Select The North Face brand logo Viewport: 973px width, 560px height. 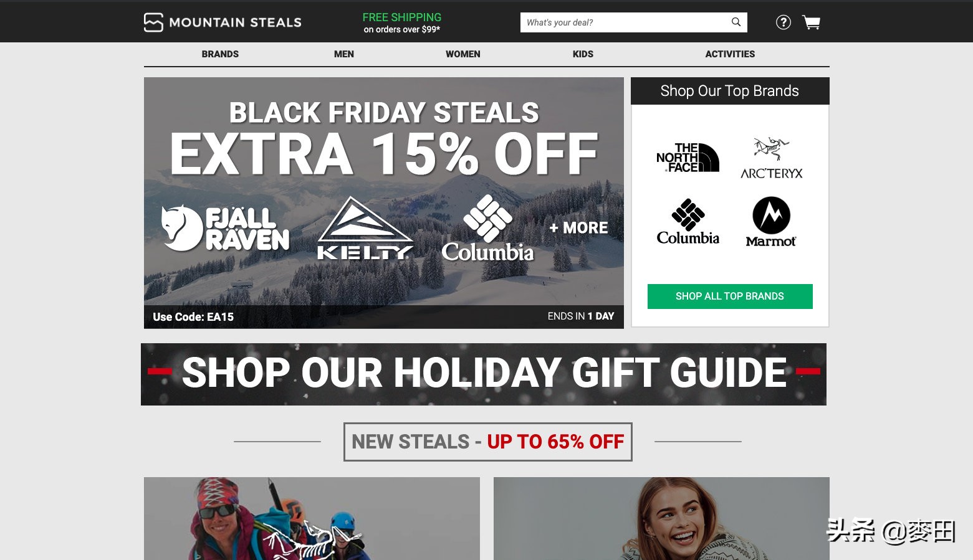[x=688, y=158]
